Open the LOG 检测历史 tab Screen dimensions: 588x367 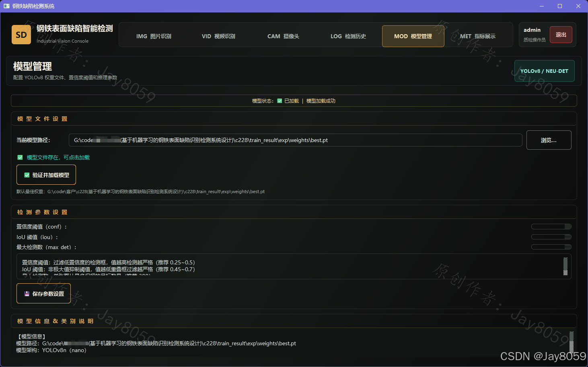[348, 36]
